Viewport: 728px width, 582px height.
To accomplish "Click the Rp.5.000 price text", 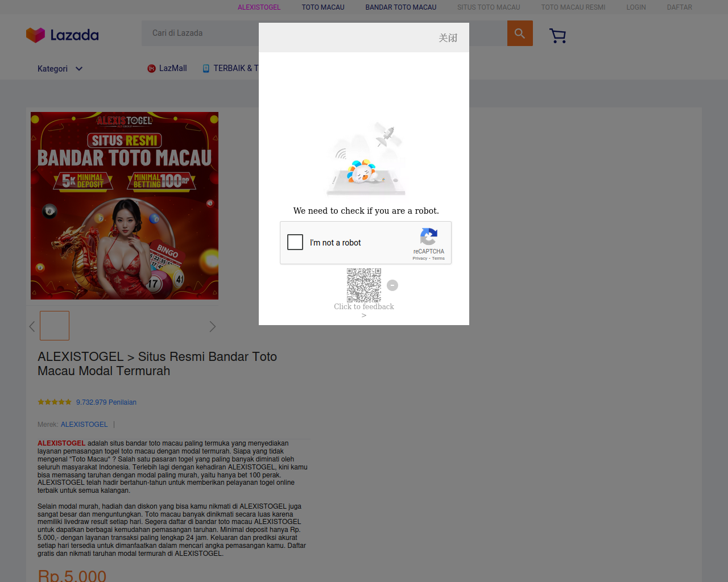I will coord(72,575).
